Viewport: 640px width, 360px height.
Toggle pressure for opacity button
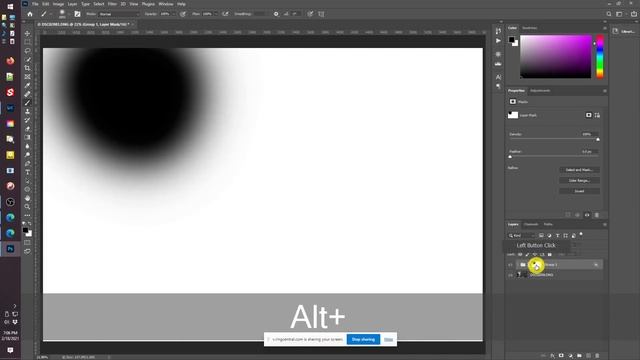(183, 14)
